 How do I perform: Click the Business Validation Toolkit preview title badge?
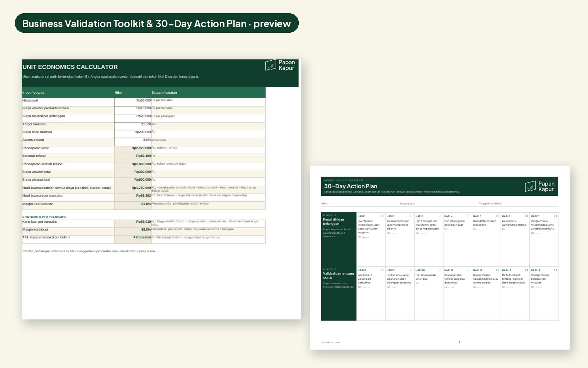[x=157, y=23]
